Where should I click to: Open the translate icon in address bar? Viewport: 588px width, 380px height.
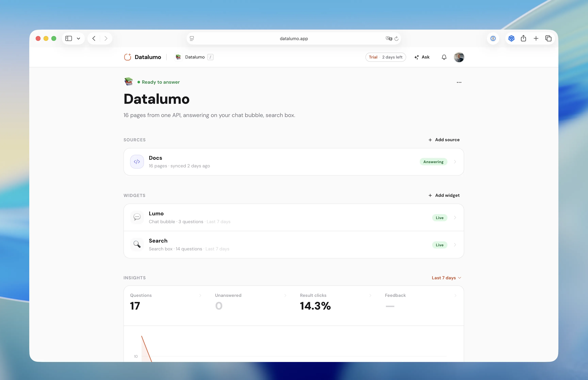pos(389,38)
